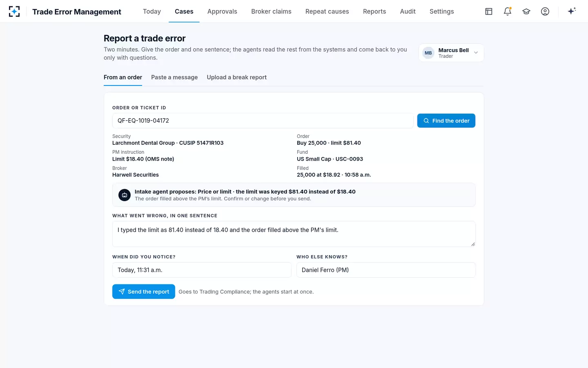
Task: Click the intake agent proposal headline
Action: pyautogui.click(x=245, y=192)
